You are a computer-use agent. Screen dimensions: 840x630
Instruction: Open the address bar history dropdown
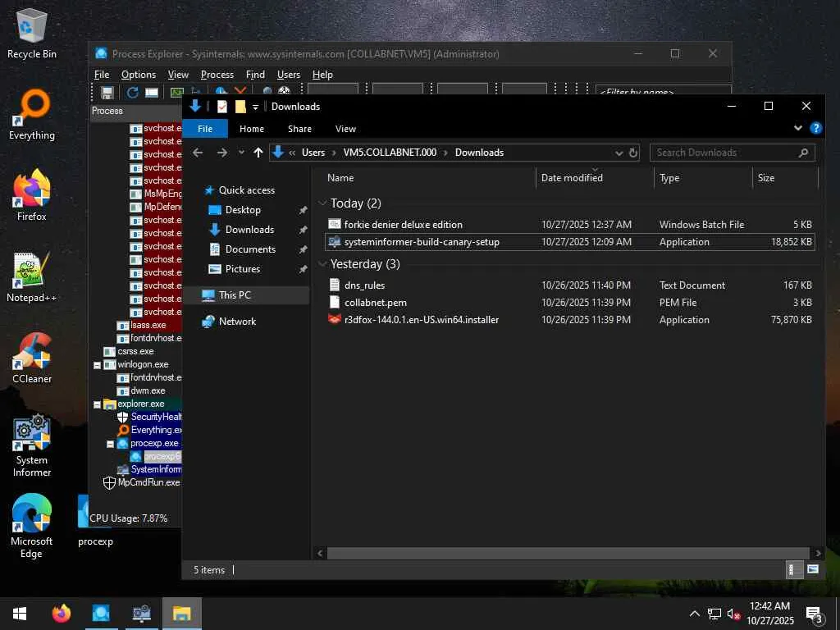click(x=619, y=153)
